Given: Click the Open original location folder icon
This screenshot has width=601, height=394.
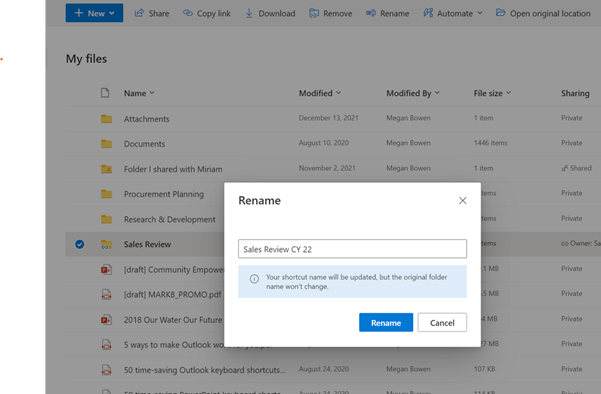Looking at the screenshot, I should click(500, 13).
